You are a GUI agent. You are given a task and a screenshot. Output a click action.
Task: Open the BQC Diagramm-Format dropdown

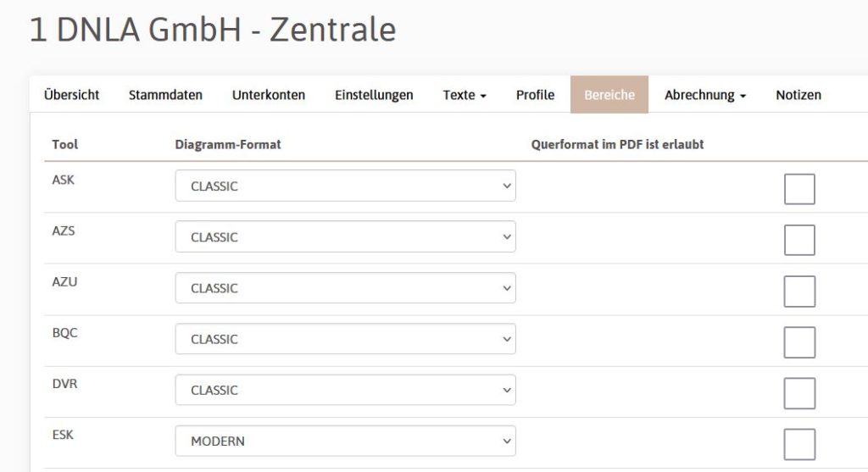[x=345, y=339]
